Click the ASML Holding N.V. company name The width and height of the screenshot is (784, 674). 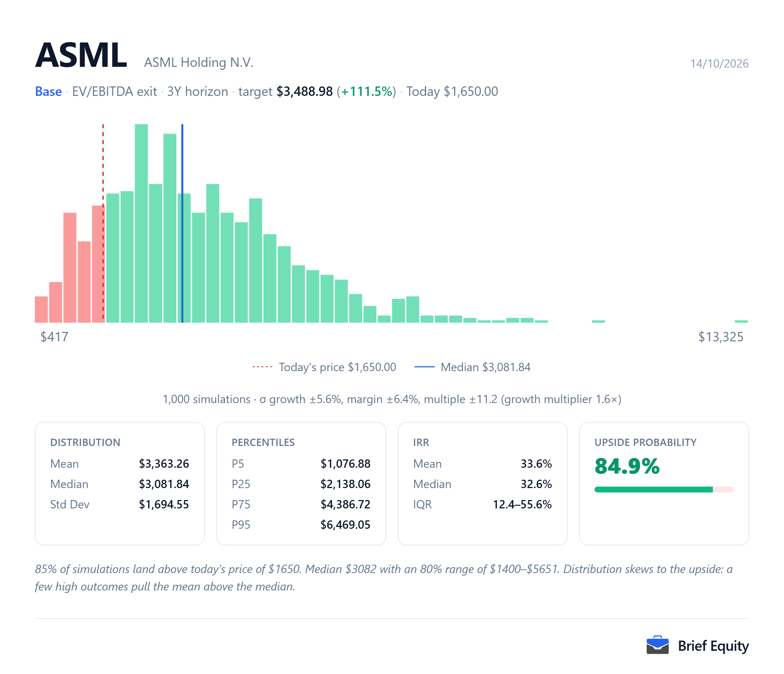199,62
